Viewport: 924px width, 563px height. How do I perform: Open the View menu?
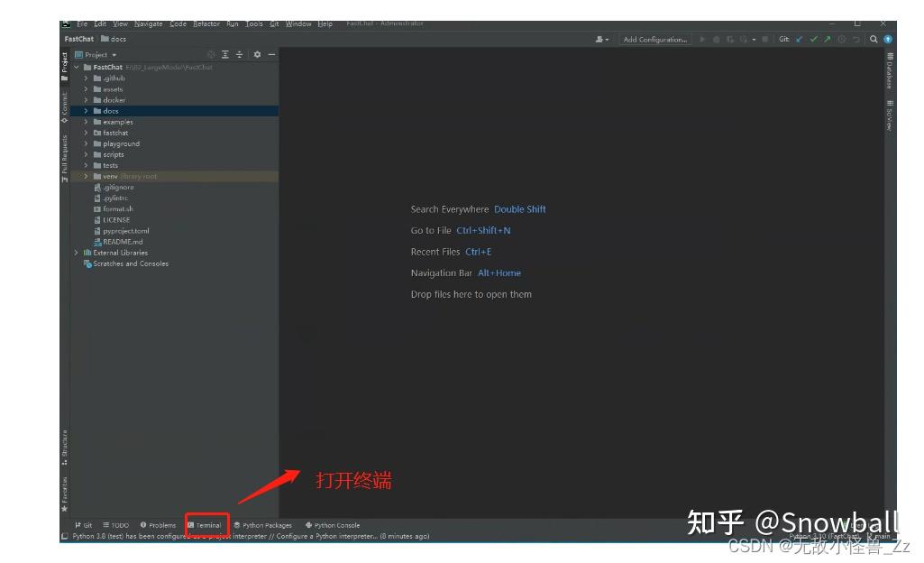coord(120,23)
